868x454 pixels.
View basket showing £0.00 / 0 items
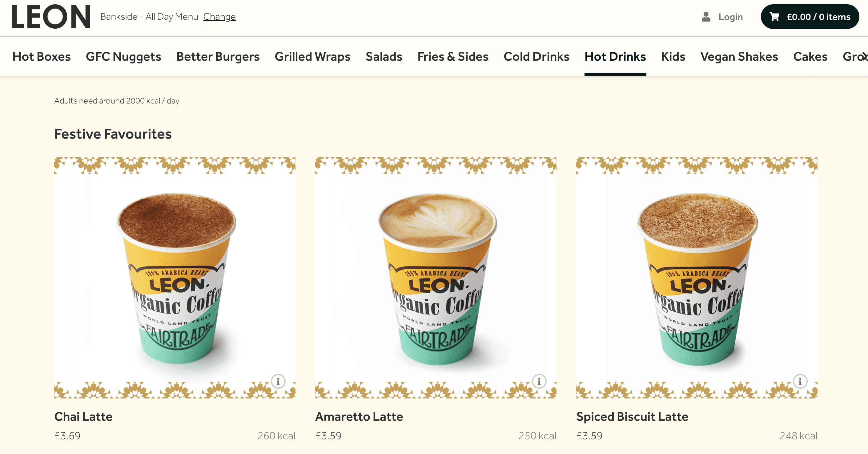[810, 17]
